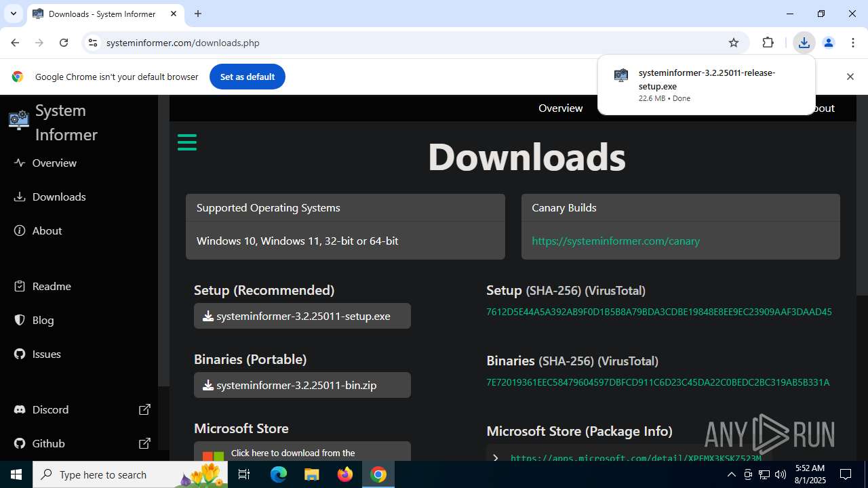Open the Chrome downloads tray icon
This screenshot has width=868, height=488.
point(804,43)
